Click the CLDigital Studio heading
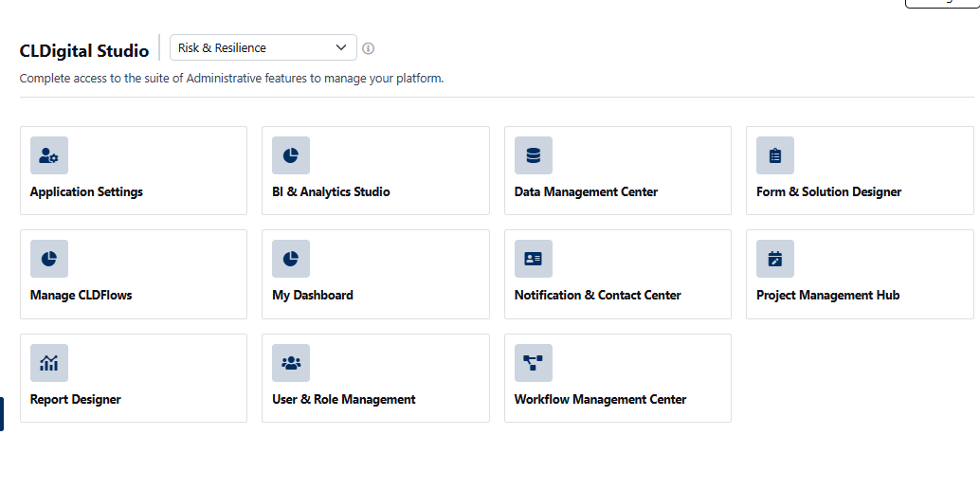 click(x=84, y=51)
